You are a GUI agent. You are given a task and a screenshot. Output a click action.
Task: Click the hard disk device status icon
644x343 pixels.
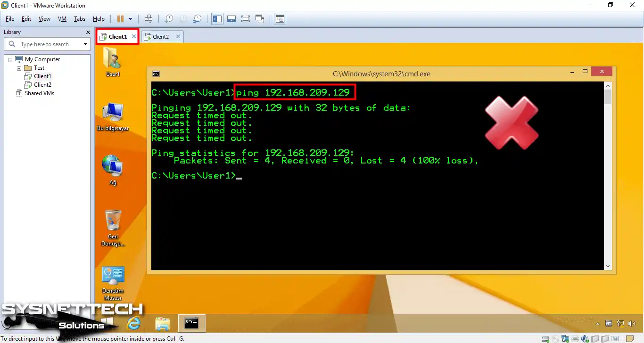(x=545, y=338)
